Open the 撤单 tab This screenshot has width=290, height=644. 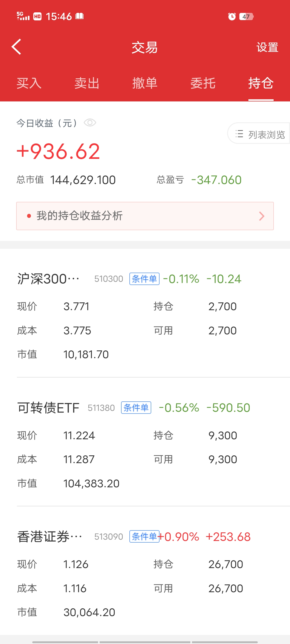coord(145,83)
